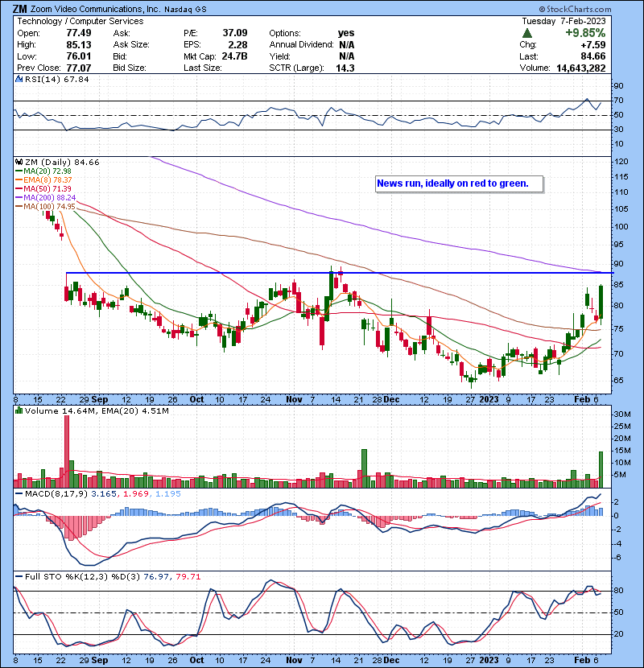This screenshot has height=668, width=644.
Task: Click the MA(200) 88.24 legend entry
Action: coord(45,198)
